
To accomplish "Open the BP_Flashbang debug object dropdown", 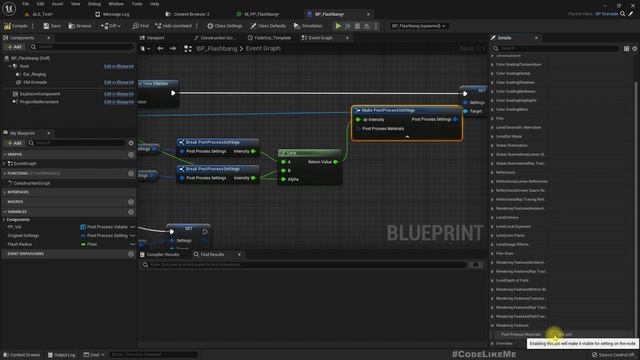I will (418, 26).
